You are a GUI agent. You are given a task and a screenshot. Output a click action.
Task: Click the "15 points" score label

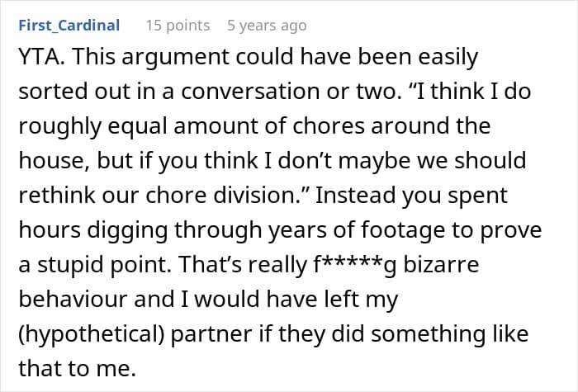tap(178, 26)
